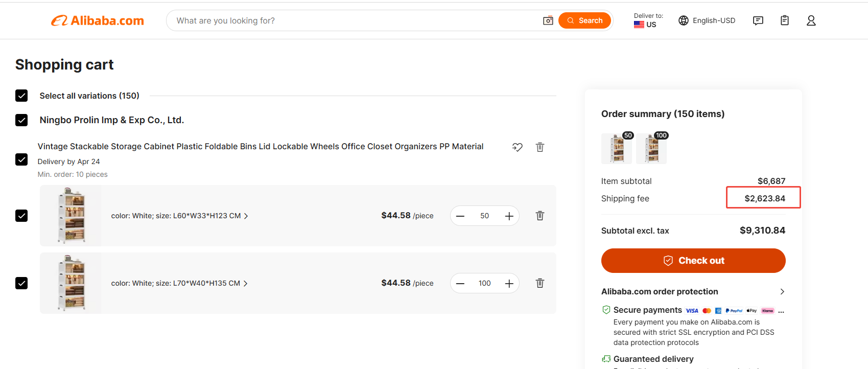868x369 pixels.
Task: Open the English-USD language and currency selector
Action: [x=707, y=20]
